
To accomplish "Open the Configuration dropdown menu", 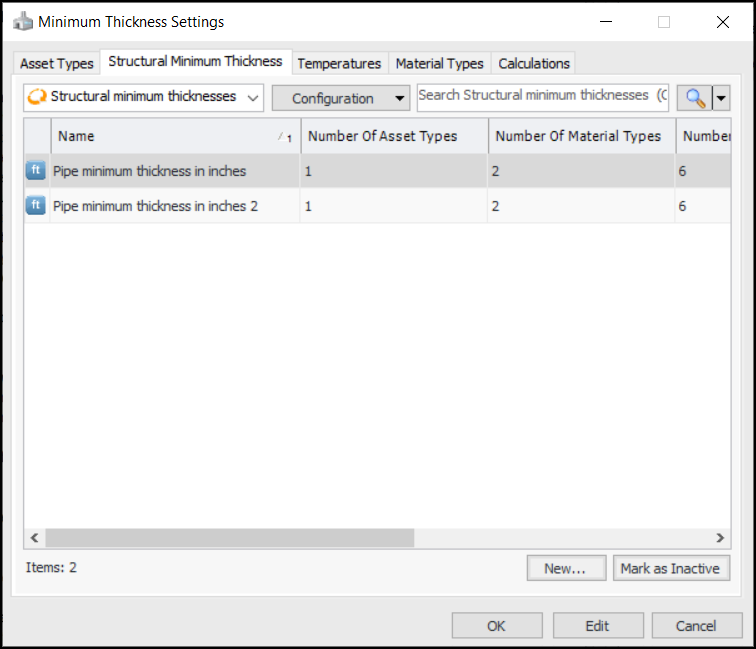I will click(x=341, y=98).
